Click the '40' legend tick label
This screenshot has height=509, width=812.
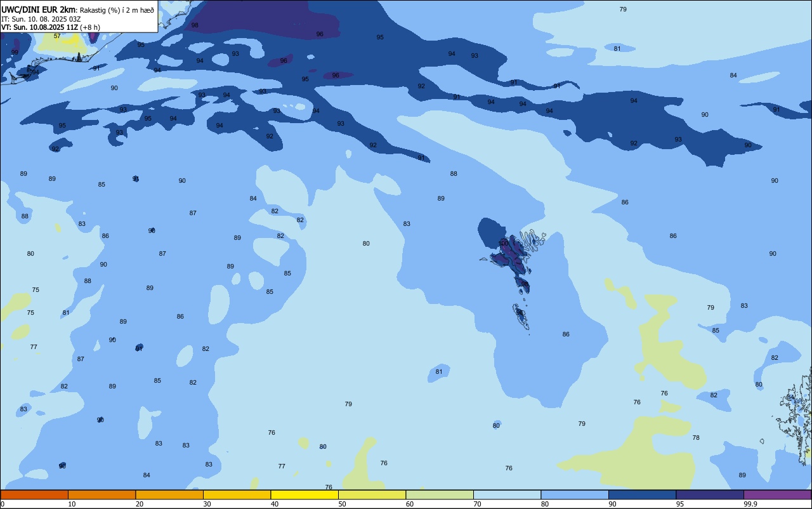click(x=275, y=504)
